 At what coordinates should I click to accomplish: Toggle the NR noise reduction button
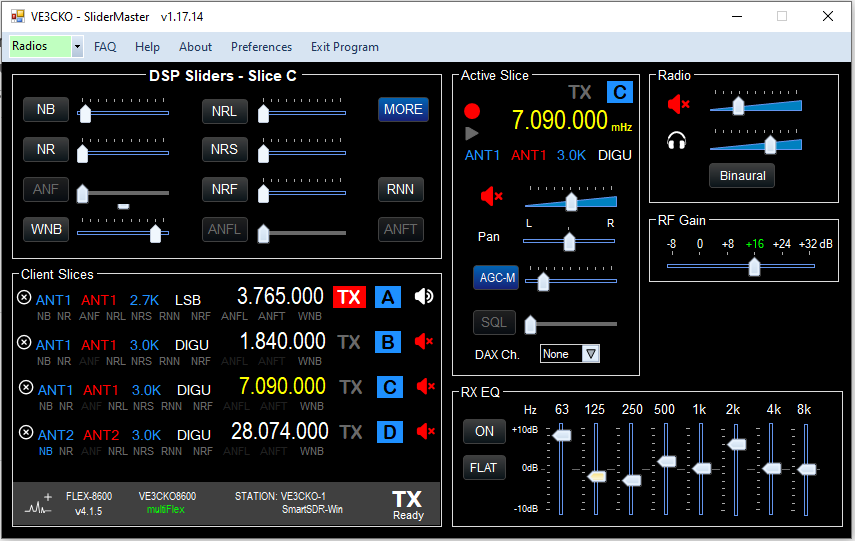[x=46, y=149]
